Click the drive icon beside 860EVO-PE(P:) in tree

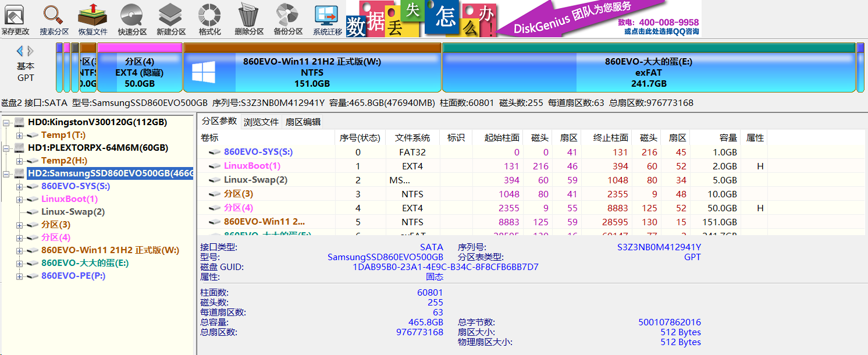tap(33, 276)
